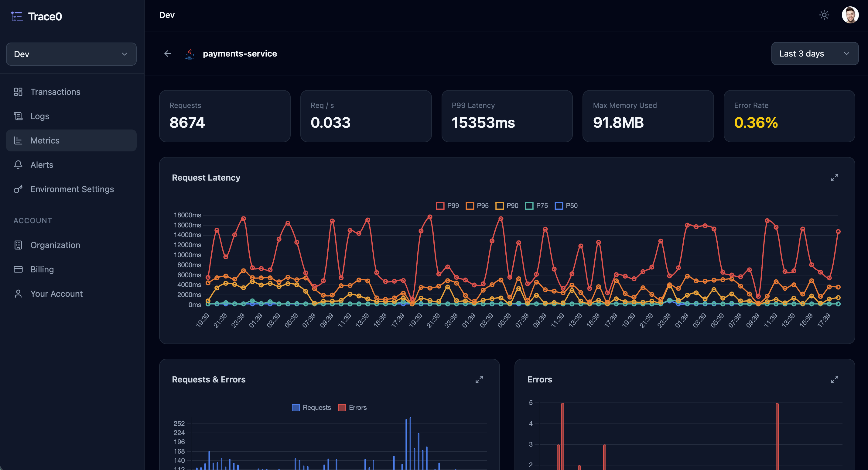Screen dimensions: 868x470
Task: Select the Metrics menu item
Action: click(x=71, y=140)
